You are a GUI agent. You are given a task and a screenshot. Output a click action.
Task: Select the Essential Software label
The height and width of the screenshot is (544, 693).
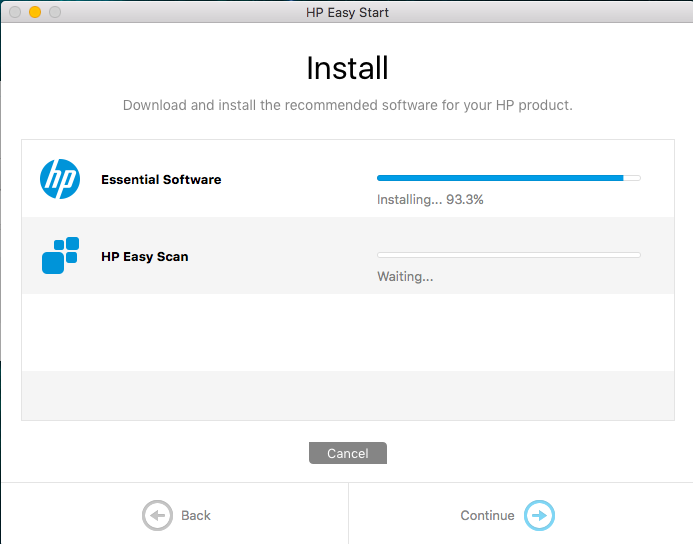click(161, 179)
